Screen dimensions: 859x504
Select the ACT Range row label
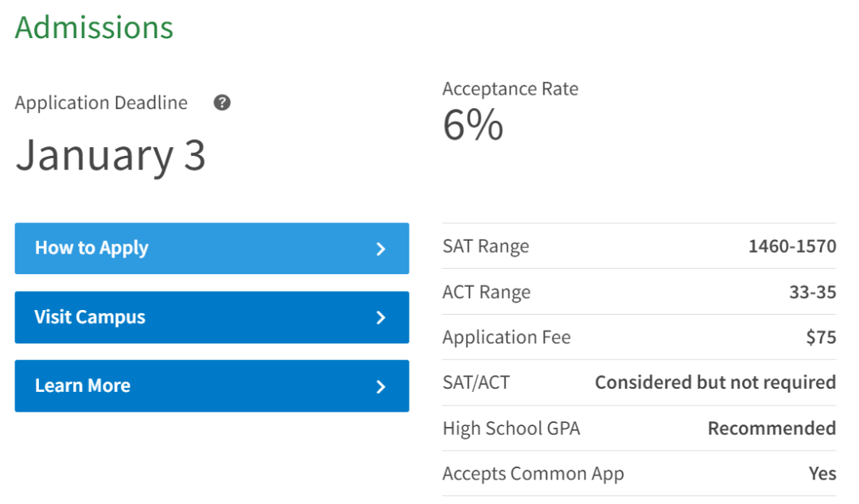coord(487,293)
